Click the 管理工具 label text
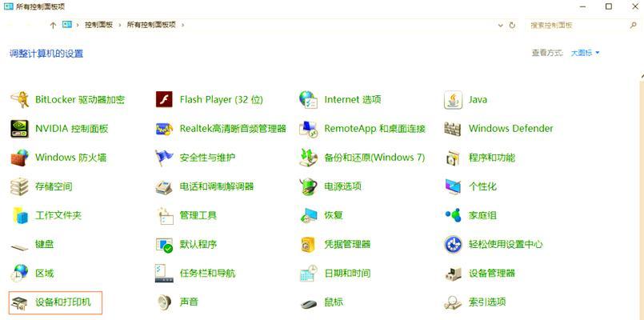Image resolution: width=644 pixels, height=320 pixels. (198, 215)
